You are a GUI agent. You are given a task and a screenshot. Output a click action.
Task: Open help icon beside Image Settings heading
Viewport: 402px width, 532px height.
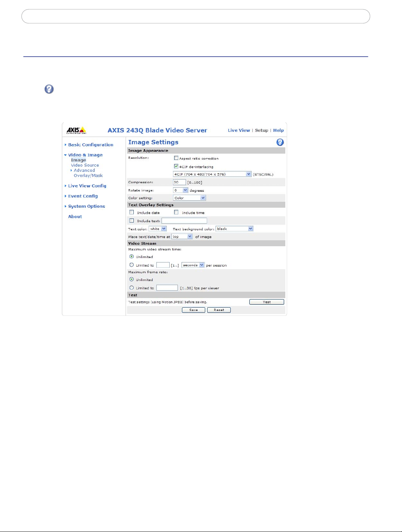(x=280, y=142)
